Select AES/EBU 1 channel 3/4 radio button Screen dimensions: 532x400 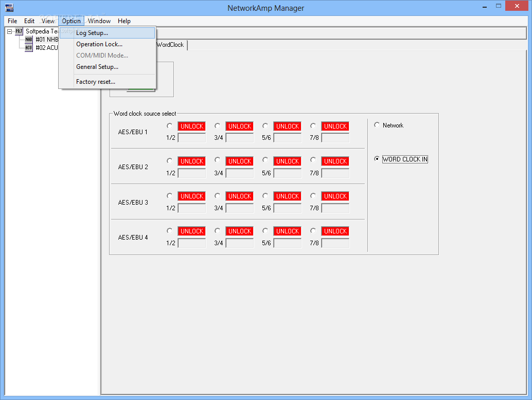[218, 126]
